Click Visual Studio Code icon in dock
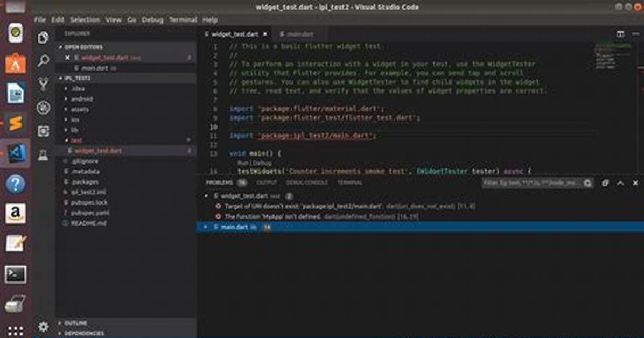 pyautogui.click(x=15, y=153)
